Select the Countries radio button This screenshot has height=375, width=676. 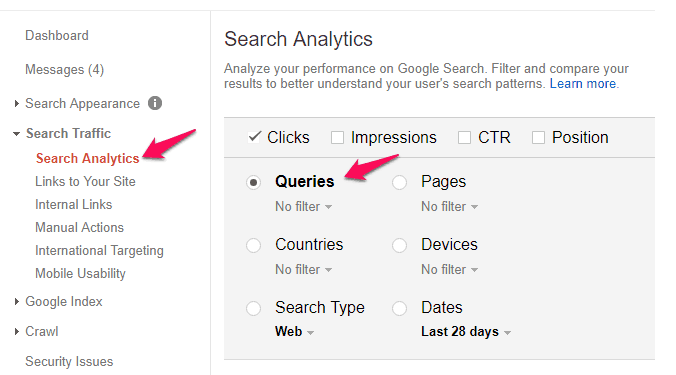(x=254, y=245)
